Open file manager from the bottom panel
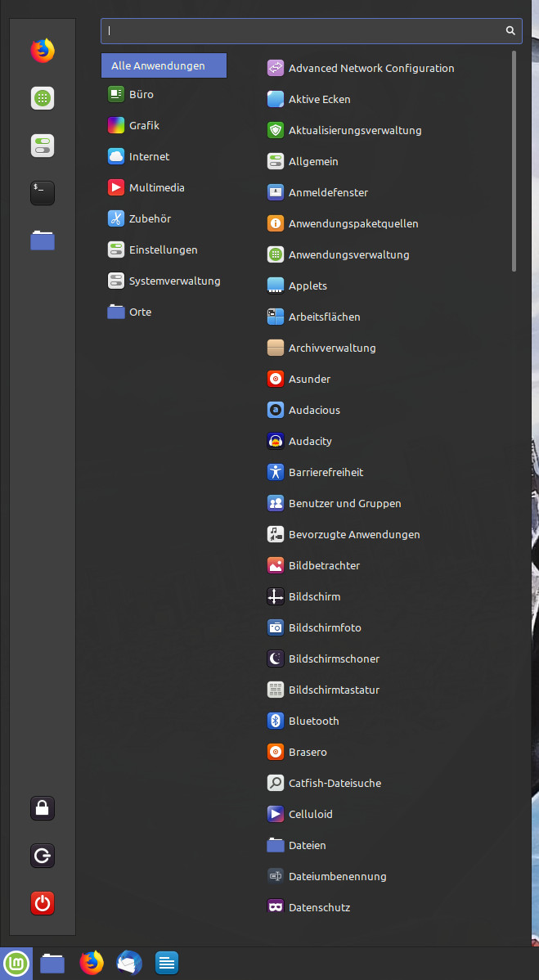 (x=52, y=963)
